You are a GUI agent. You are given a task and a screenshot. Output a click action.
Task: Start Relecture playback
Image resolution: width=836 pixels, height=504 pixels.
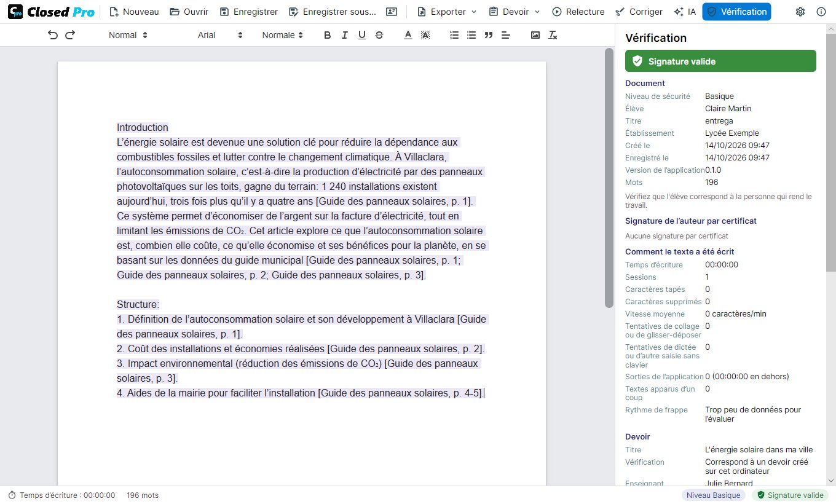pos(578,12)
